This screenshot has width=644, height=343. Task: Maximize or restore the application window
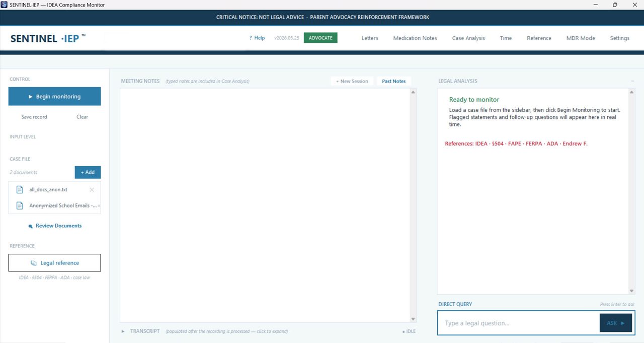tap(615, 5)
